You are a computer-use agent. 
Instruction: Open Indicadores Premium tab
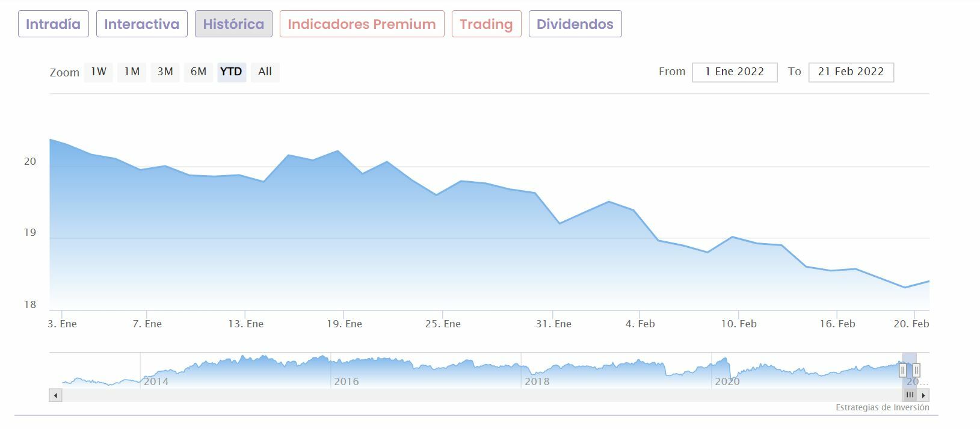coord(362,24)
